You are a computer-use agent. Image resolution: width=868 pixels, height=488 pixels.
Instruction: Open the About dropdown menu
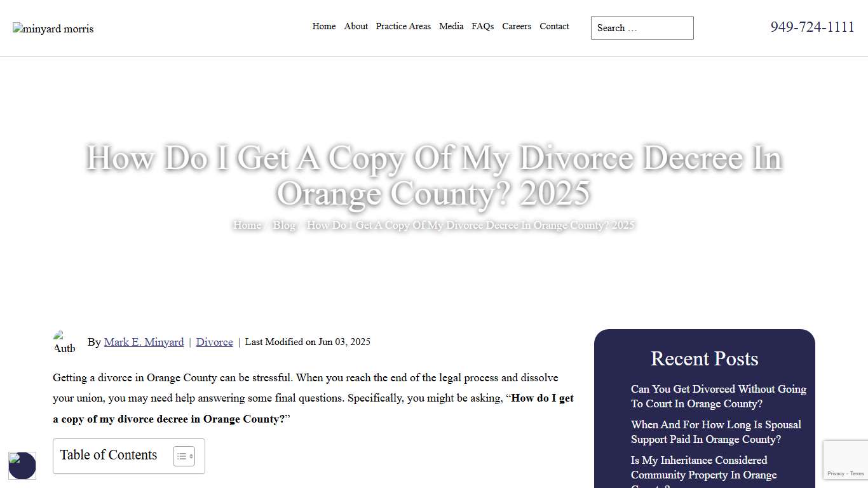point(356,26)
